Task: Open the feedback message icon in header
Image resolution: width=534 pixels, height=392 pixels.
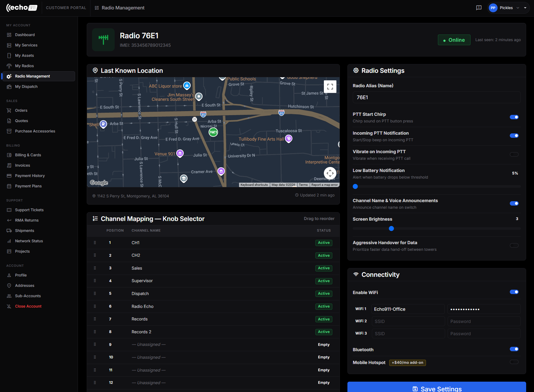Action: click(479, 8)
